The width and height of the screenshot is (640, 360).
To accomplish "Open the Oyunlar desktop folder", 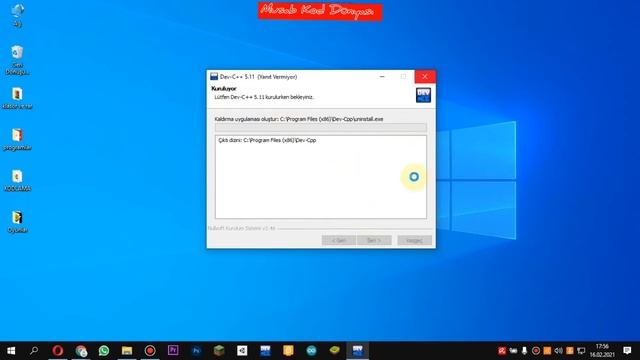I will click(17, 222).
